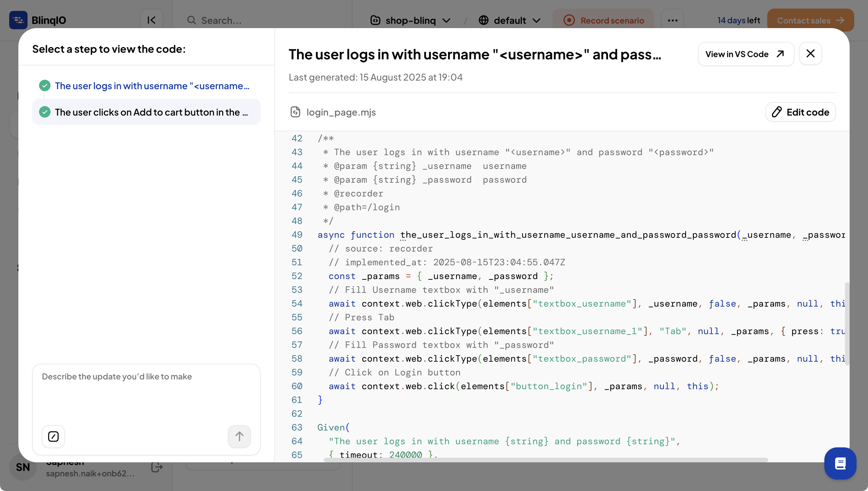Open the help chat book icon
Screen dimensions: 868x491
point(840,463)
